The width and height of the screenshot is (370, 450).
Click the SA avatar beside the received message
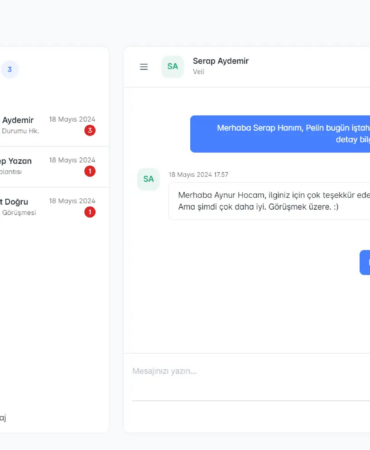point(148,179)
